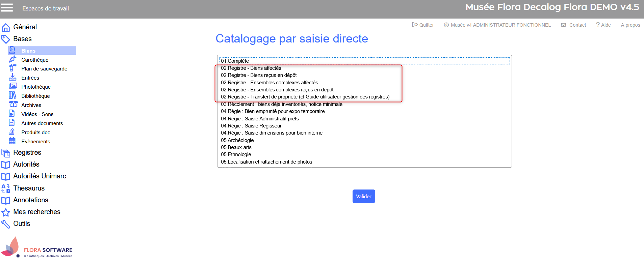644x262 pixels.
Task: Expand the Registres section
Action: click(27, 152)
